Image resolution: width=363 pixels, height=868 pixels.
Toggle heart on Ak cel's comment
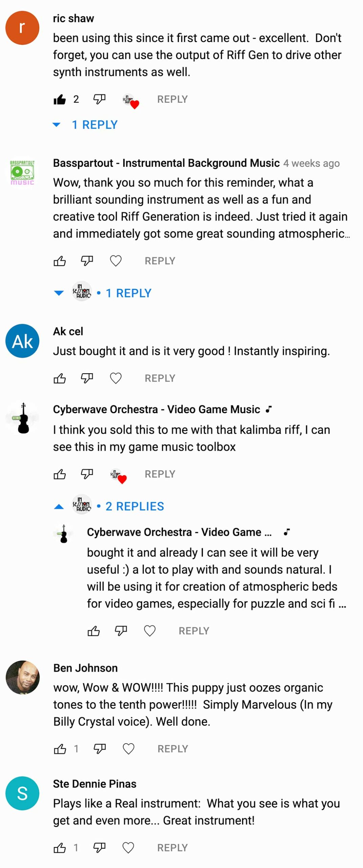coord(116,378)
